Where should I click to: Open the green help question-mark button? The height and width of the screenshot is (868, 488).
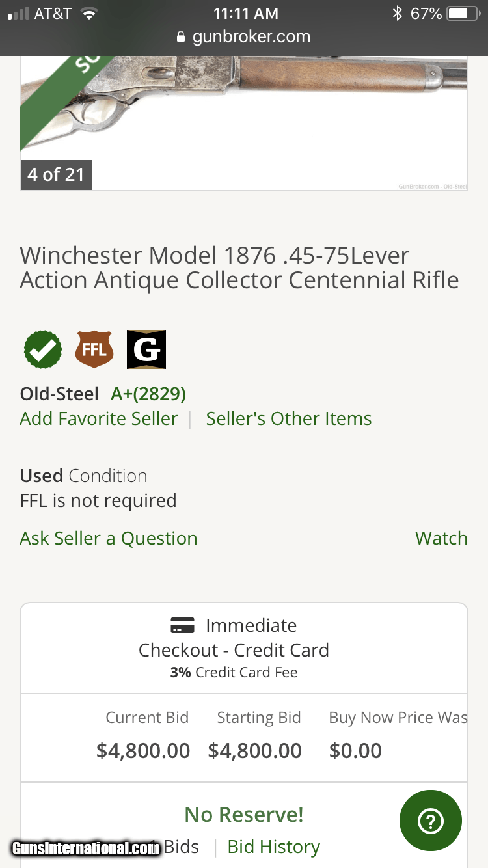431,821
